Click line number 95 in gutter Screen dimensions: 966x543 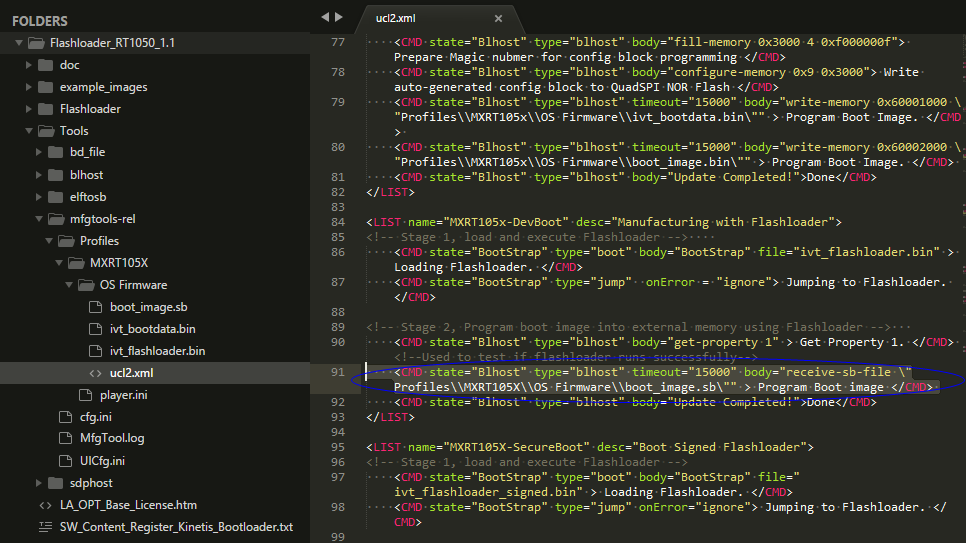(338, 447)
